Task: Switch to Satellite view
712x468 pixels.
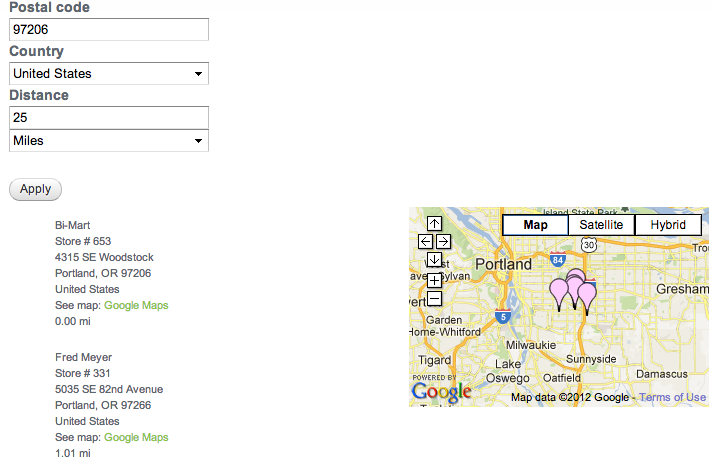Action: tap(601, 225)
